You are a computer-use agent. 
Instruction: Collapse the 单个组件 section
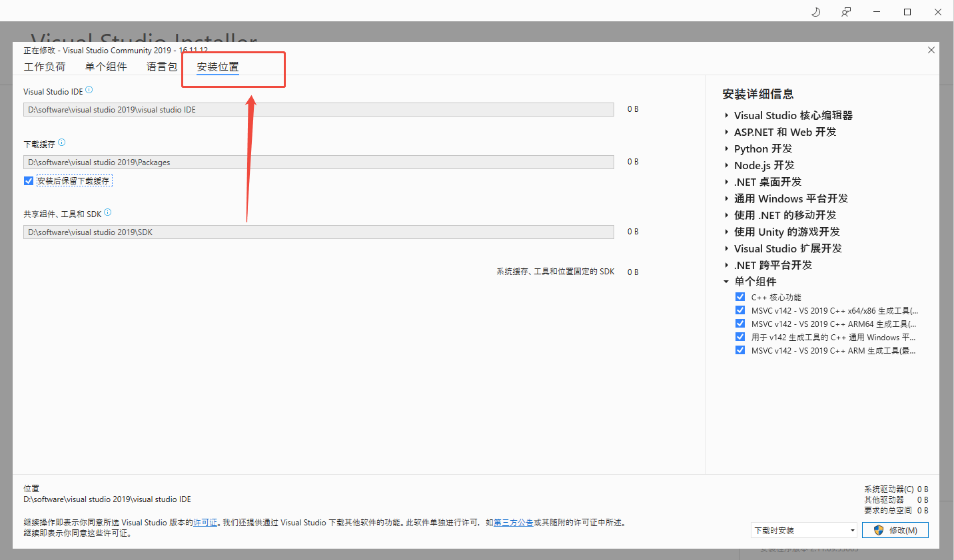pyautogui.click(x=726, y=282)
